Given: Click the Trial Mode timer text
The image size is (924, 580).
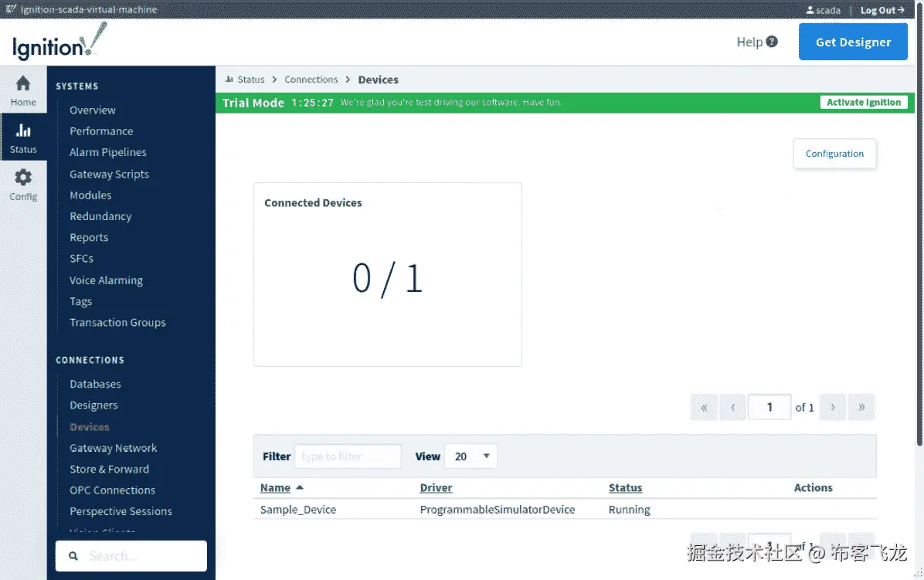Looking at the screenshot, I should pyautogui.click(x=312, y=103).
